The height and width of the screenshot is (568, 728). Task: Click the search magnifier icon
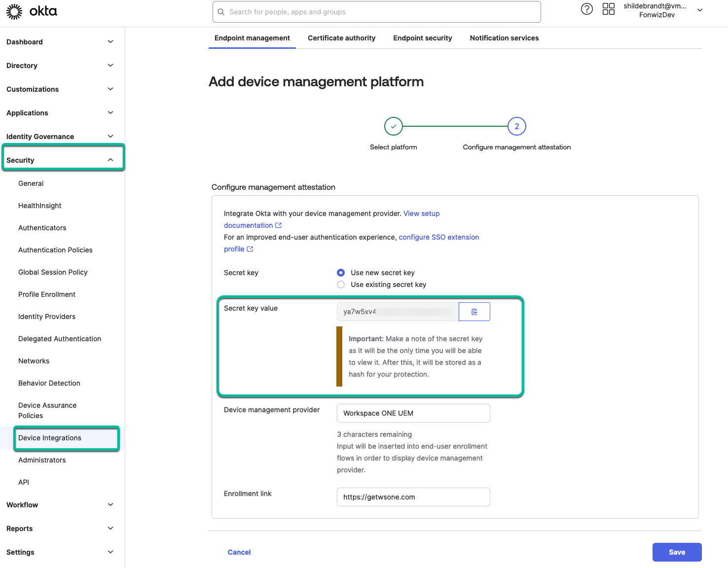[221, 12]
